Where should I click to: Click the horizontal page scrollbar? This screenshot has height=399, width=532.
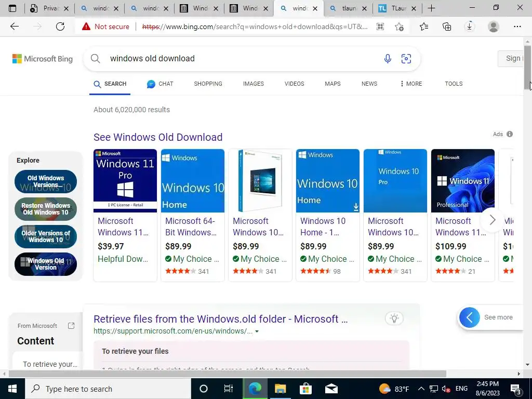[228, 374]
